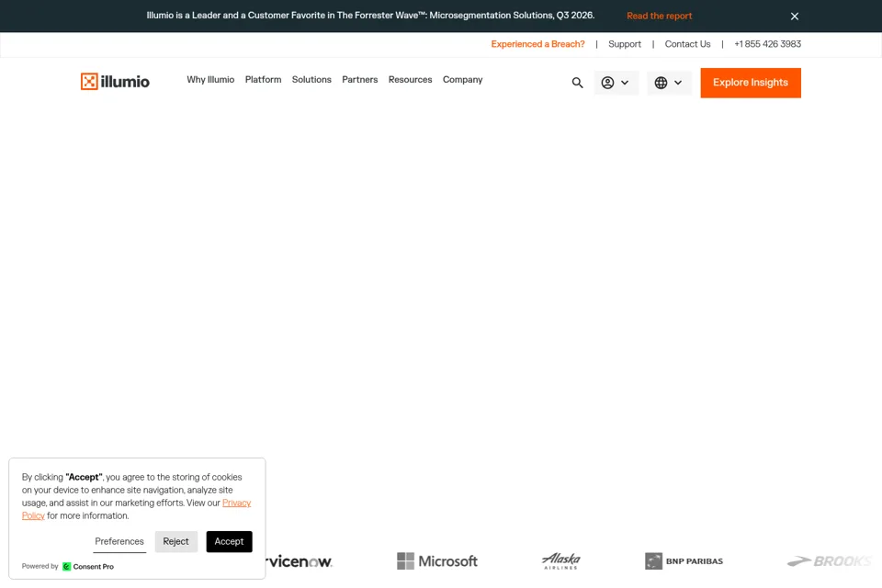882x588 pixels.
Task: Click the Consent Pro logo
Action: click(x=88, y=567)
